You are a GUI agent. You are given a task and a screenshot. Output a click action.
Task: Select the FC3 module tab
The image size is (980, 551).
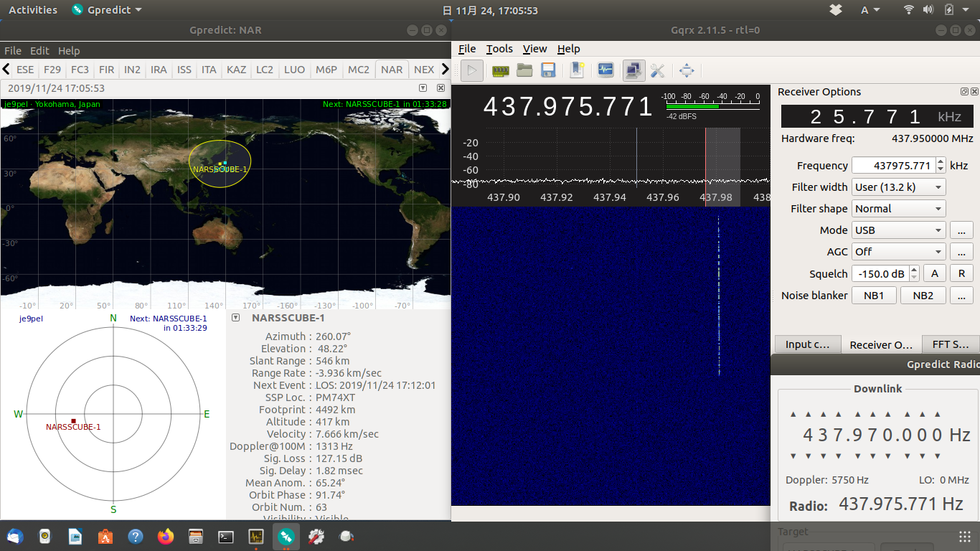pyautogui.click(x=80, y=70)
